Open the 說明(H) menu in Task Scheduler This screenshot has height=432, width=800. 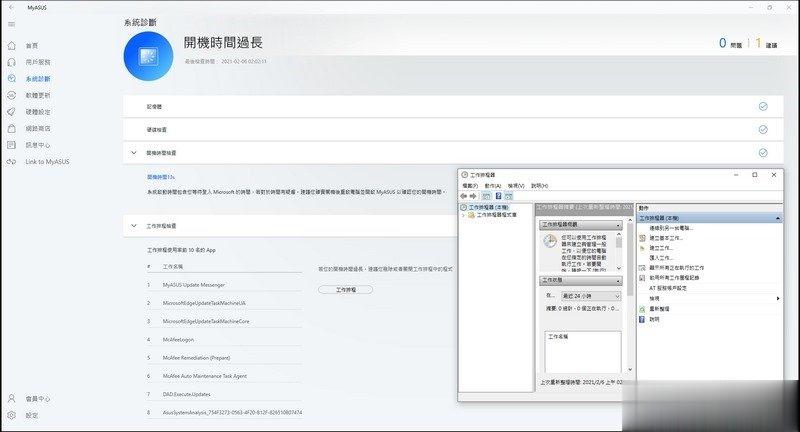[x=539, y=186]
